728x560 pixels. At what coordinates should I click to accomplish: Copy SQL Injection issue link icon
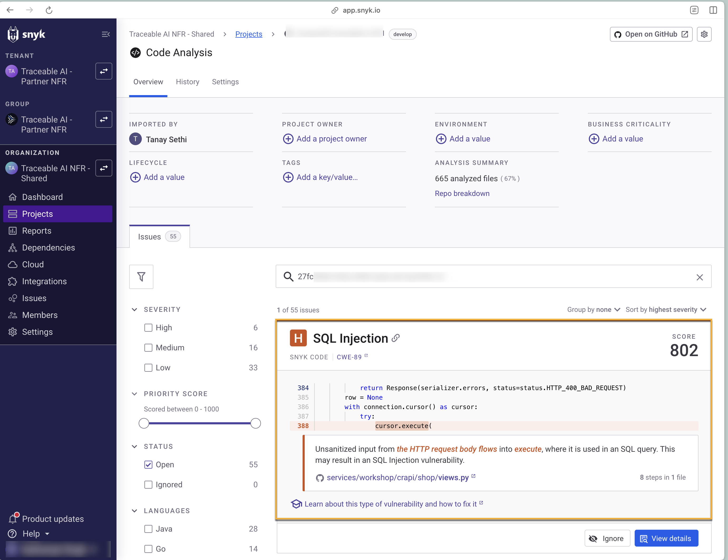(396, 338)
